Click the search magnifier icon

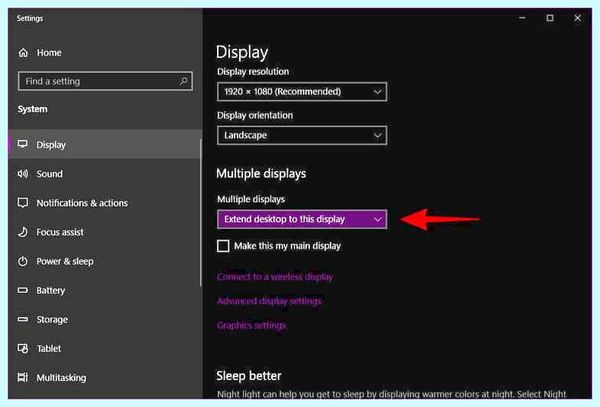pyautogui.click(x=184, y=81)
